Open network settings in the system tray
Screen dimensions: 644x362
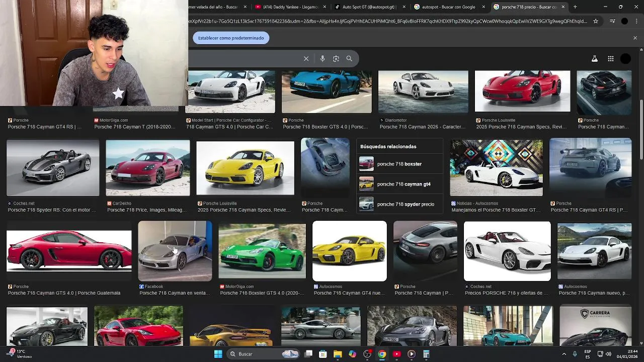(600, 354)
